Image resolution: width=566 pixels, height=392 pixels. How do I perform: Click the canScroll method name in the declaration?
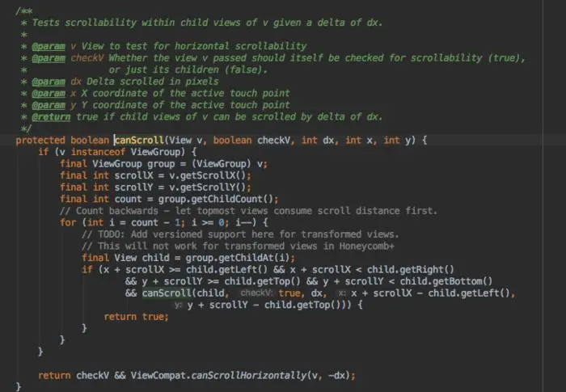click(139, 140)
